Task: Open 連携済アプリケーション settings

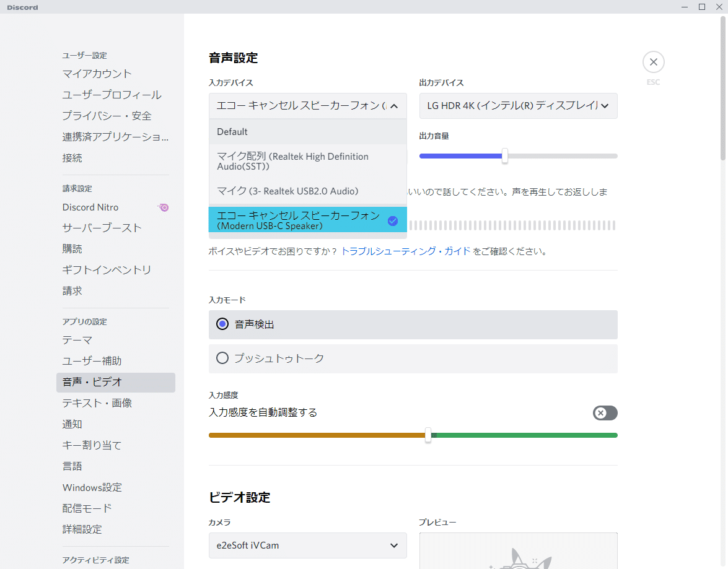Action: (116, 137)
